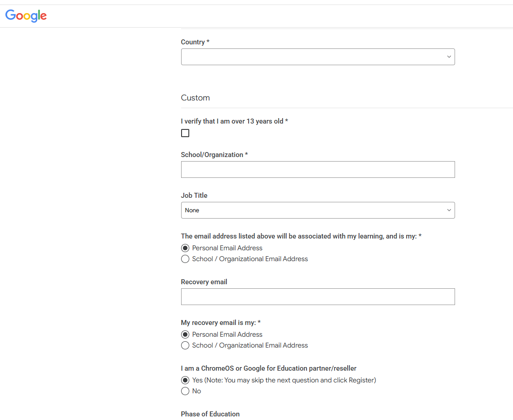The image size is (513, 420).
Task: Expand the Job Title dropdown showing None
Action: pyautogui.click(x=317, y=210)
